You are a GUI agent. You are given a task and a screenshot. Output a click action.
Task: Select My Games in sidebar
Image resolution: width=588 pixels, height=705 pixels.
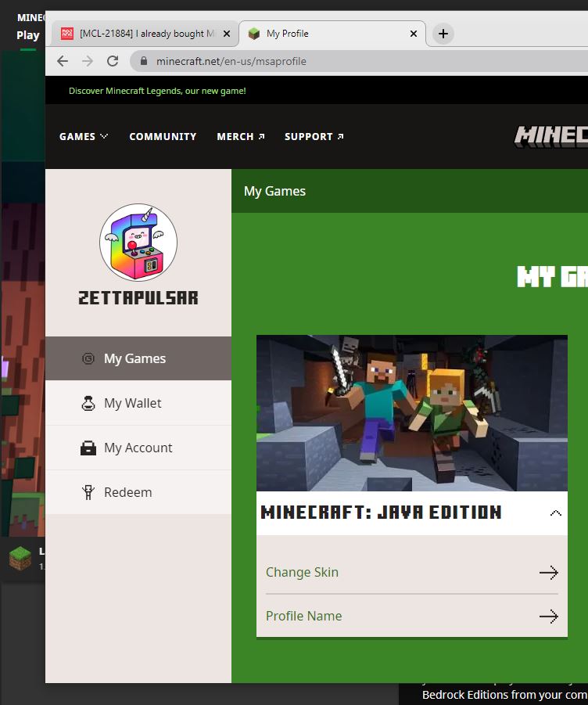pyautogui.click(x=138, y=358)
